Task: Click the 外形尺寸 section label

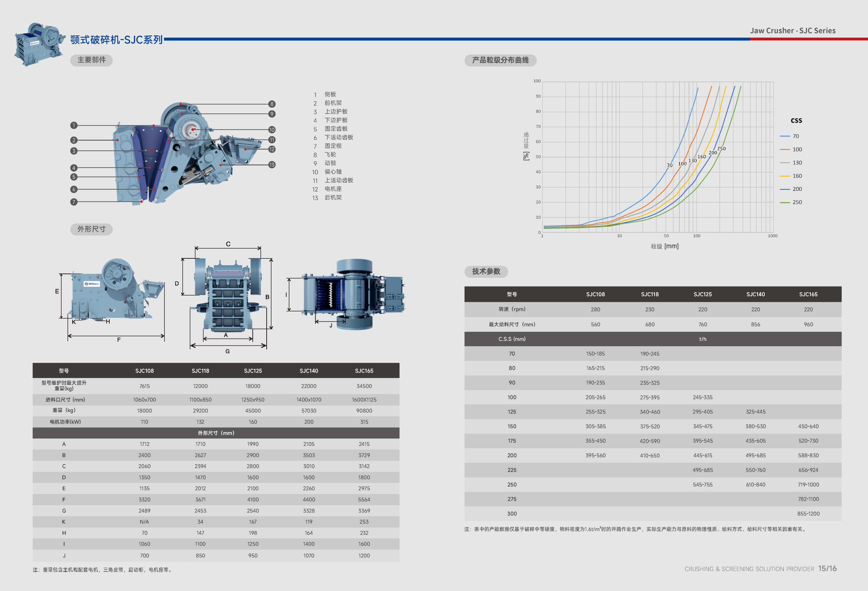Action: [92, 229]
